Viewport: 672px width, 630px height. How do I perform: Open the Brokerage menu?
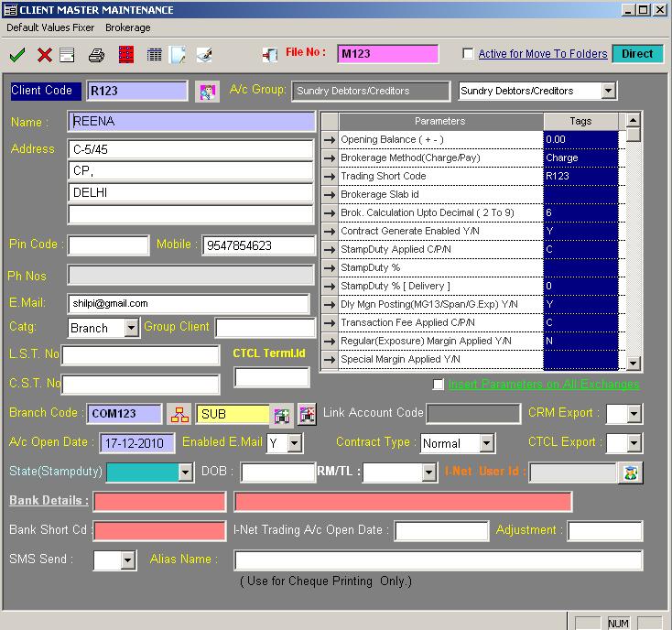127,27
